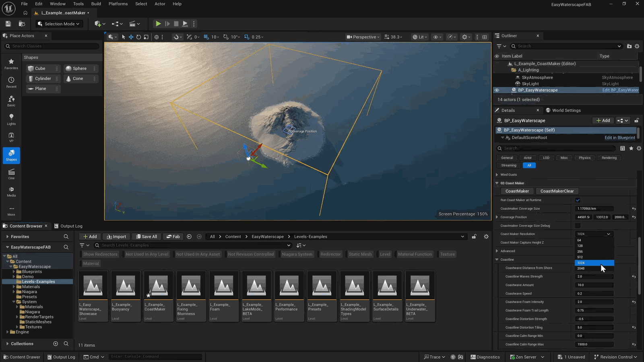Open the Lights category in Place Actors
This screenshot has height=362, width=644.
[x=11, y=119]
